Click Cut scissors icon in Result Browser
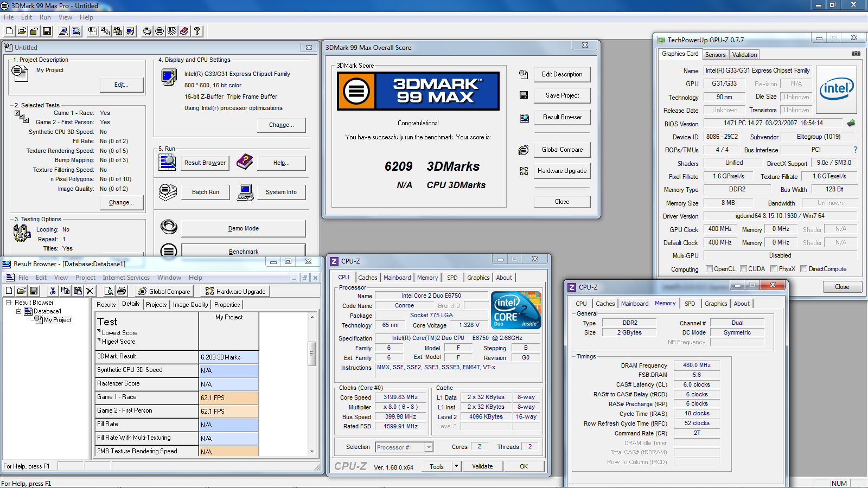This screenshot has height=488, width=868. click(53, 291)
